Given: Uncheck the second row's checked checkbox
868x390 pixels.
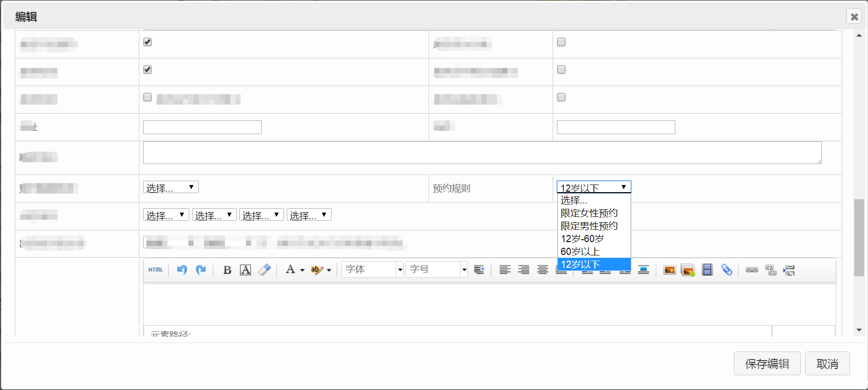Looking at the screenshot, I should click(147, 69).
